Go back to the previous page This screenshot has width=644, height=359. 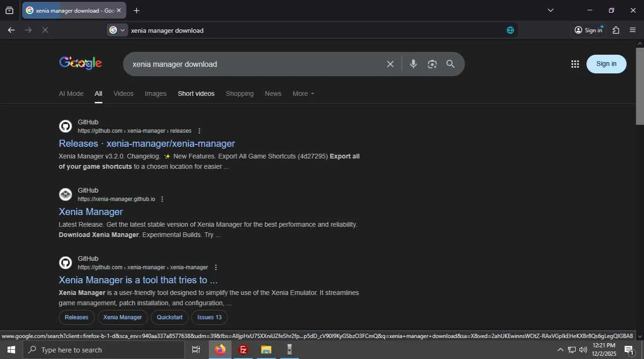(11, 30)
